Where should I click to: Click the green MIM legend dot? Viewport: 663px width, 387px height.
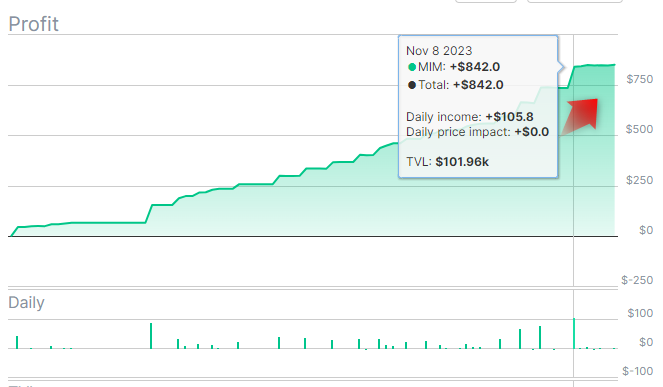pyautogui.click(x=411, y=67)
